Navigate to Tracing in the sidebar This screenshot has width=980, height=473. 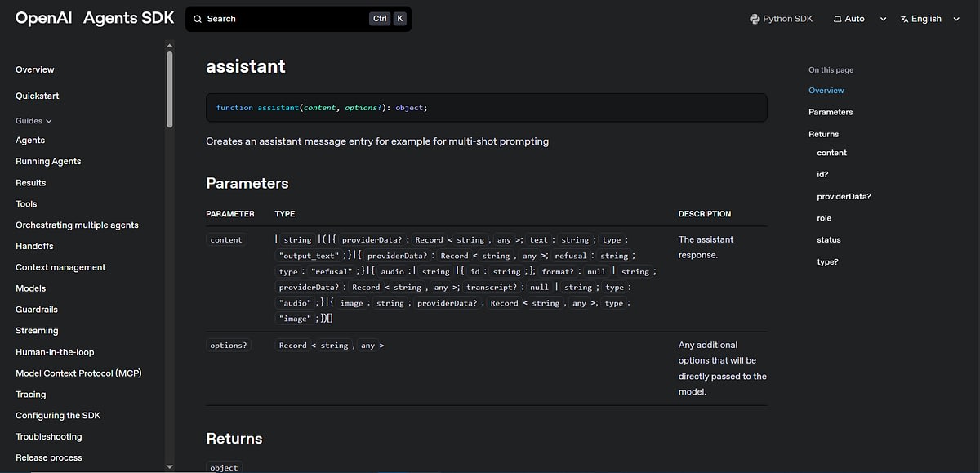click(x=30, y=394)
